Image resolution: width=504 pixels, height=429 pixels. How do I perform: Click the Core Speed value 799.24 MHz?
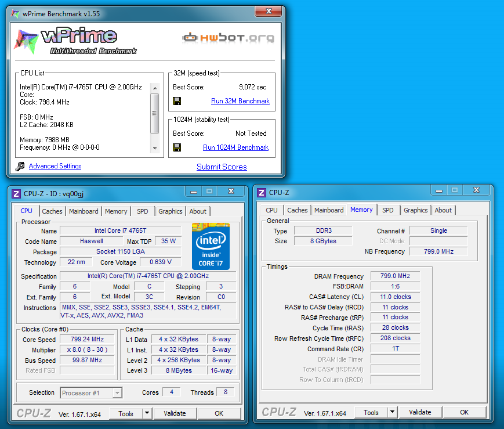[x=87, y=339]
